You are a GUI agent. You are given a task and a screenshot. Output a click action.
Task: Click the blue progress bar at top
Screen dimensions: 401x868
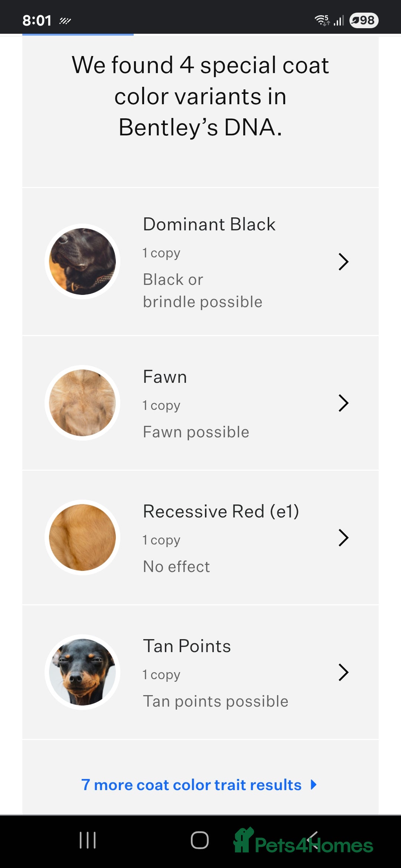pyautogui.click(x=78, y=34)
